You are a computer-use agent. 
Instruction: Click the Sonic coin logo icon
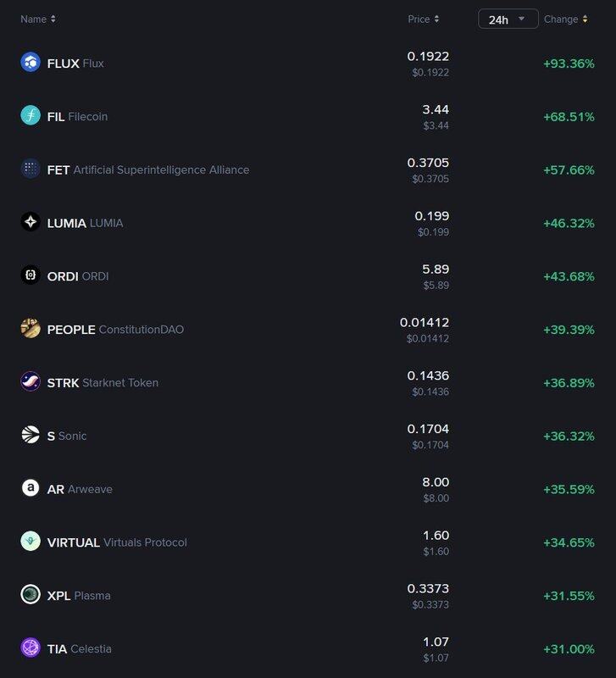point(31,436)
